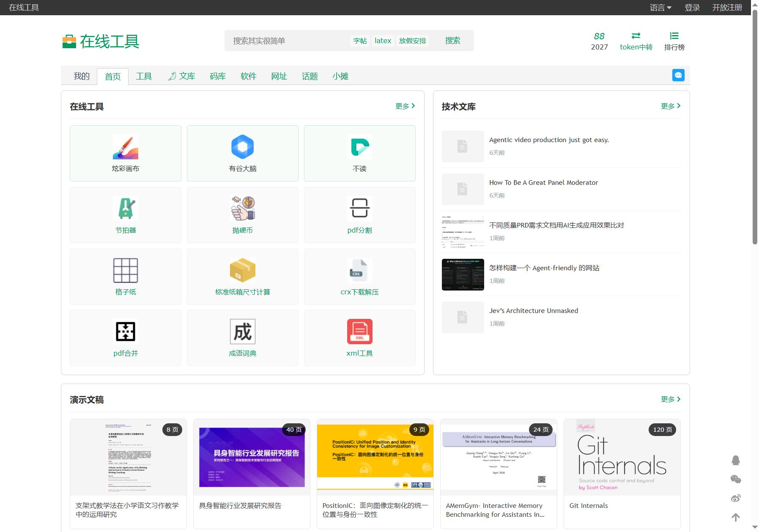Open the 排行榜 ranking list icon

coord(674,36)
